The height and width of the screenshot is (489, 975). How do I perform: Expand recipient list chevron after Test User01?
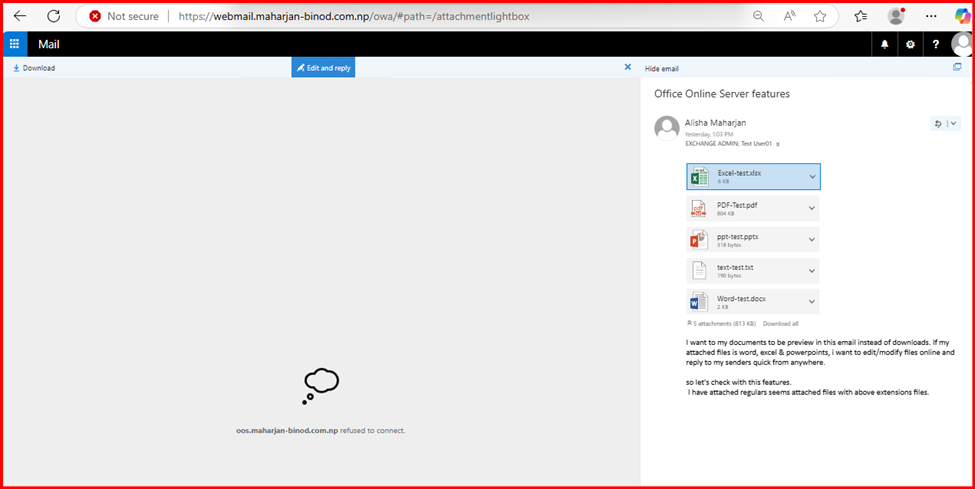pyautogui.click(x=778, y=144)
